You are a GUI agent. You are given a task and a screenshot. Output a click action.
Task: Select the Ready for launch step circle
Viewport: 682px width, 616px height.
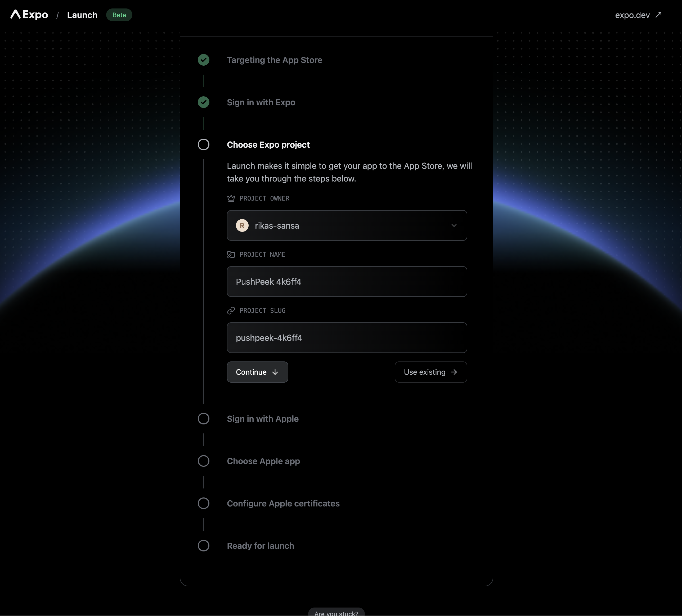[x=204, y=546]
